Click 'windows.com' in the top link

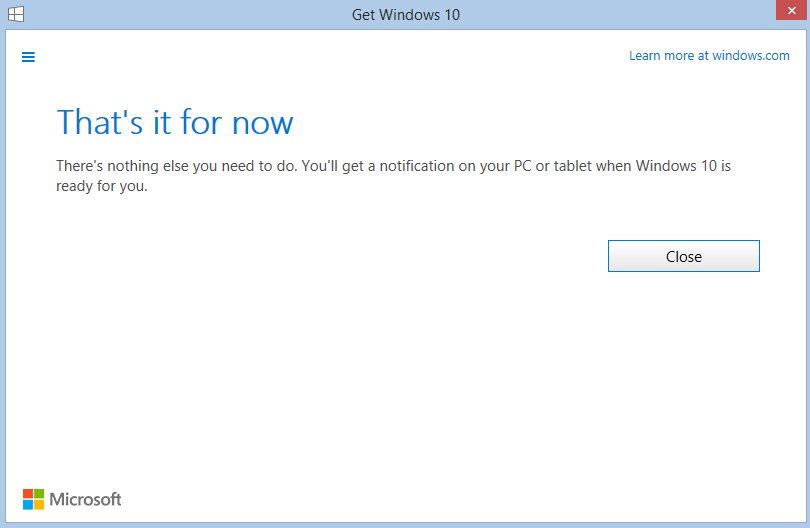tap(750, 56)
